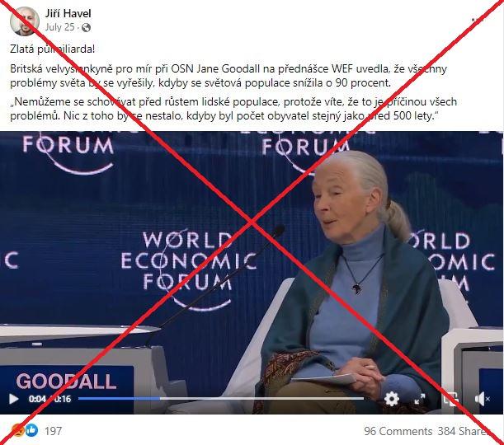Click the July 25 post date
Viewport: 504px width, 445px height.
pos(59,27)
